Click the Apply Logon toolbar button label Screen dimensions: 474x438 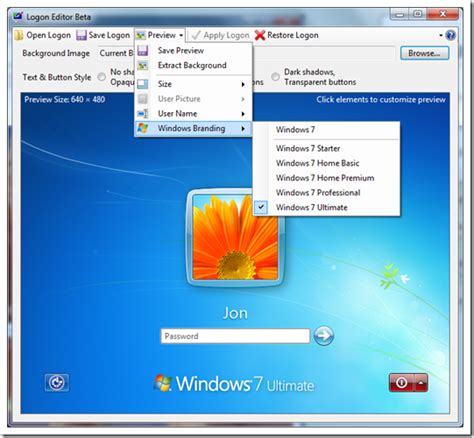[x=226, y=35]
